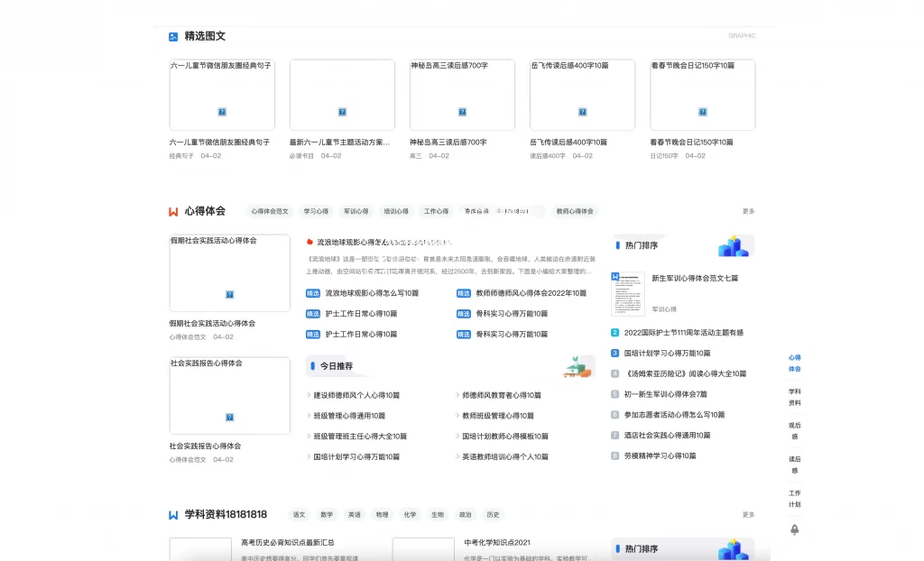Click 学科资料 in the floating right sidebar

(793, 397)
